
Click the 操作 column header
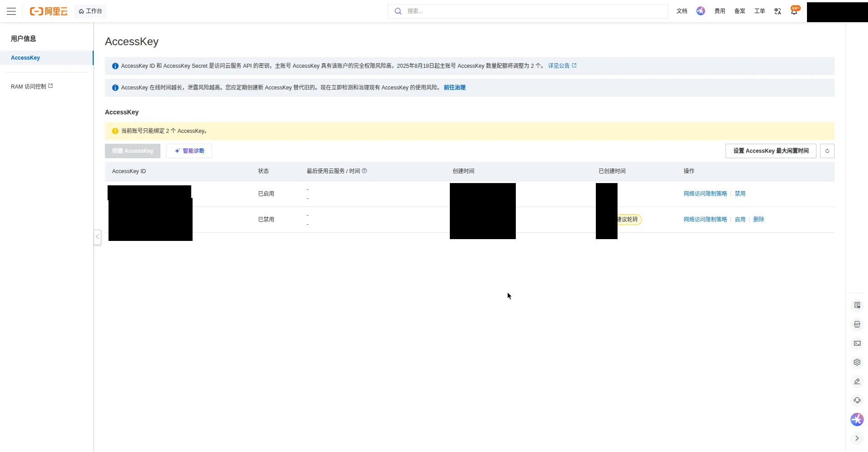tap(689, 171)
